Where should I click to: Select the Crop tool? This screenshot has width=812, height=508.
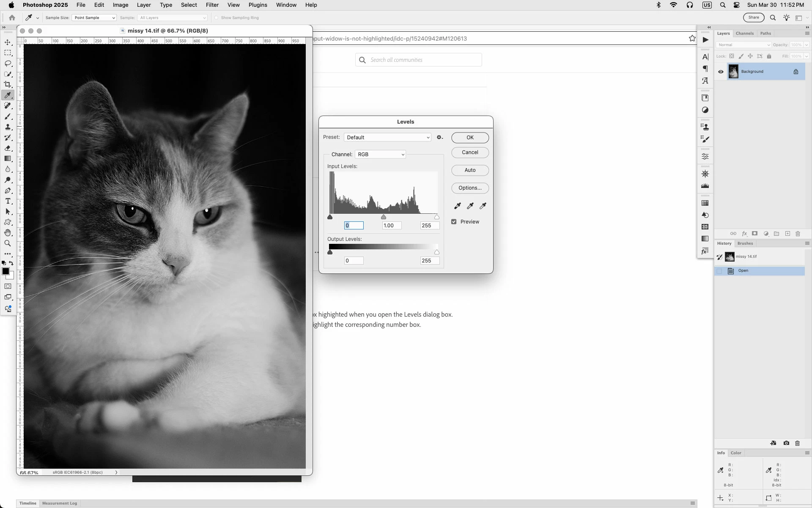8,84
